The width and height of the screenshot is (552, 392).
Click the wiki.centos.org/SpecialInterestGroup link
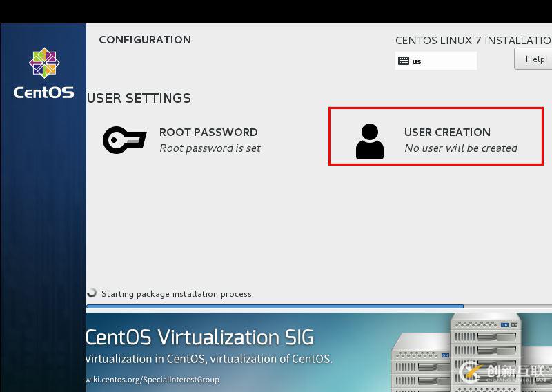[x=152, y=380]
